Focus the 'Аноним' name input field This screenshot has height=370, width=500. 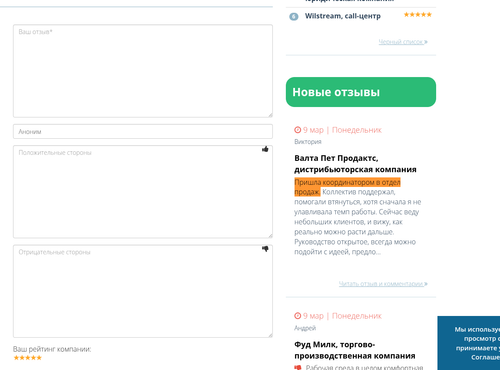[143, 131]
